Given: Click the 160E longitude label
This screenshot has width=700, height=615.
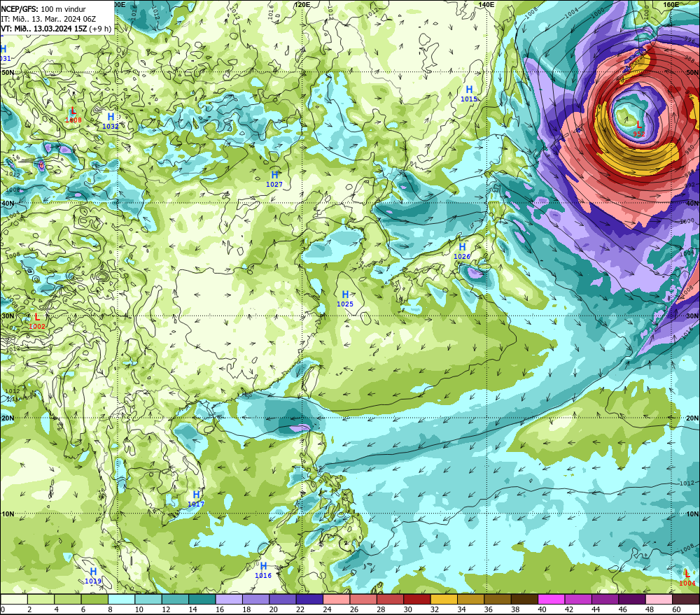Looking at the screenshot, I should point(671,4).
